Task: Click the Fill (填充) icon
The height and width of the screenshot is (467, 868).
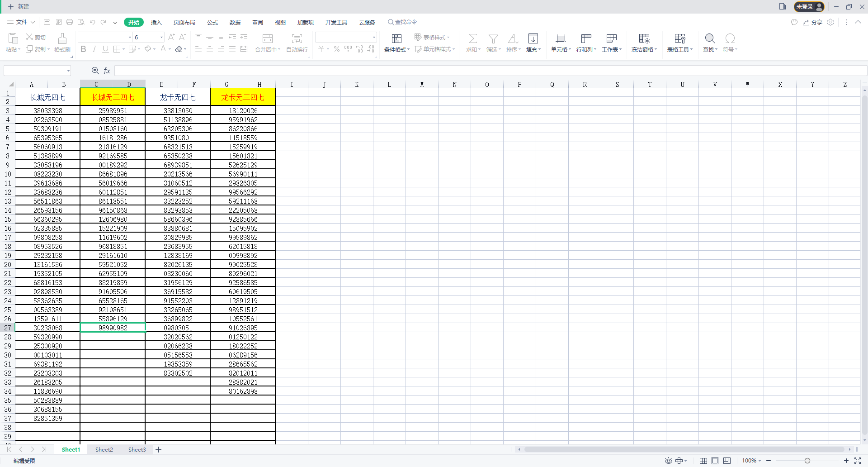Action: tap(533, 39)
